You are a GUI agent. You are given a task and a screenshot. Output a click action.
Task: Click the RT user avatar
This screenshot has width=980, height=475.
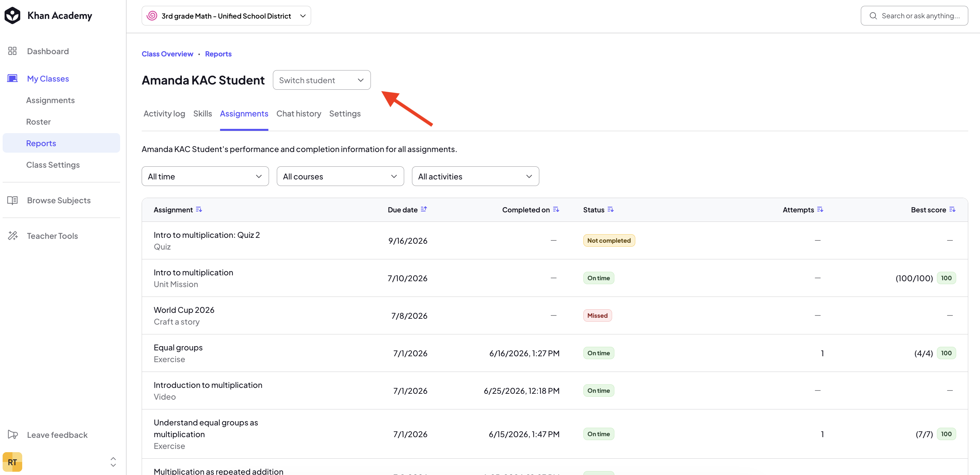coord(12,462)
